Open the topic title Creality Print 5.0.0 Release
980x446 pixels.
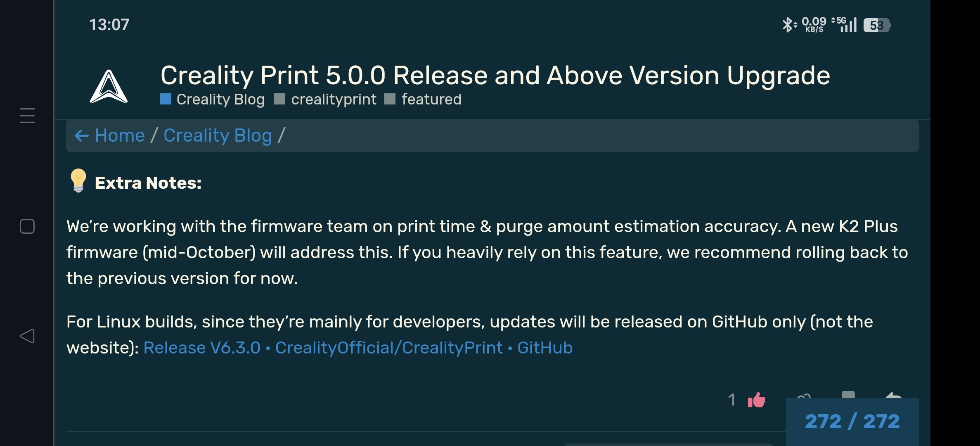[495, 75]
